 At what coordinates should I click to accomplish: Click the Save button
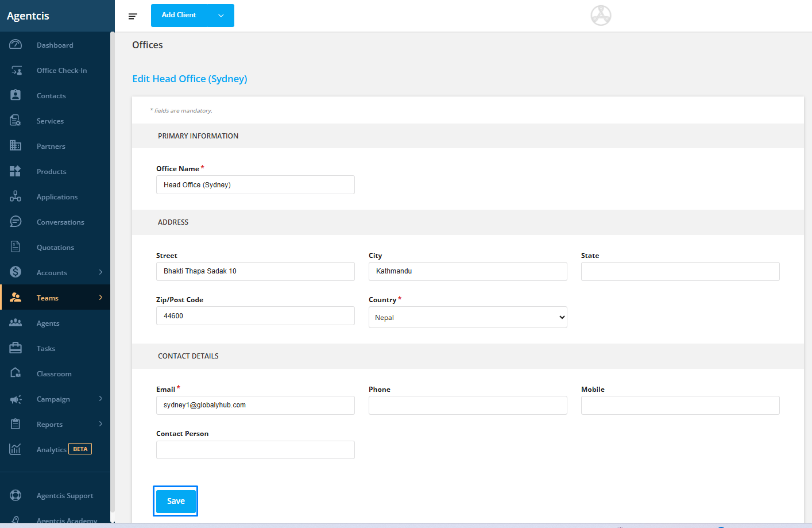point(176,501)
